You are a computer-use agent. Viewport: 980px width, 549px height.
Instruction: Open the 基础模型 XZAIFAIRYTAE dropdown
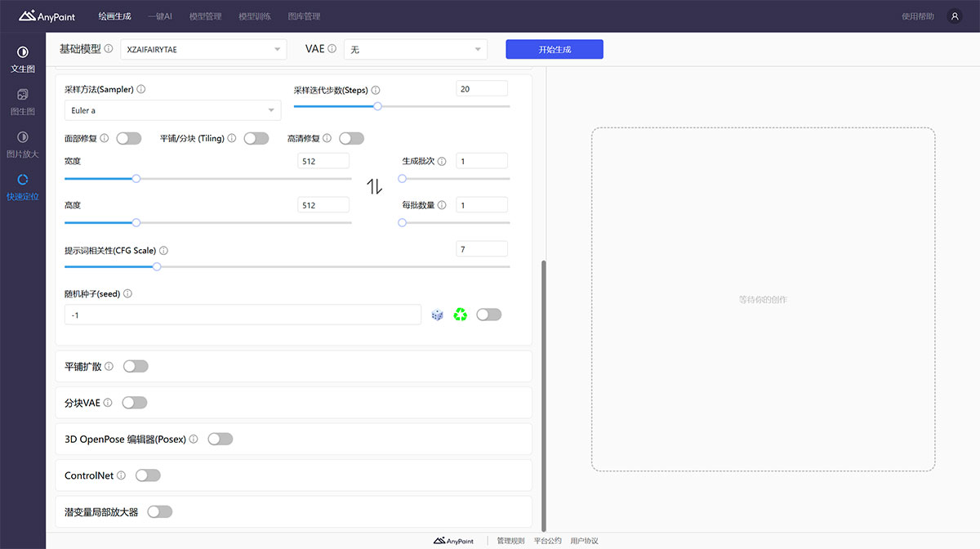[x=203, y=50]
